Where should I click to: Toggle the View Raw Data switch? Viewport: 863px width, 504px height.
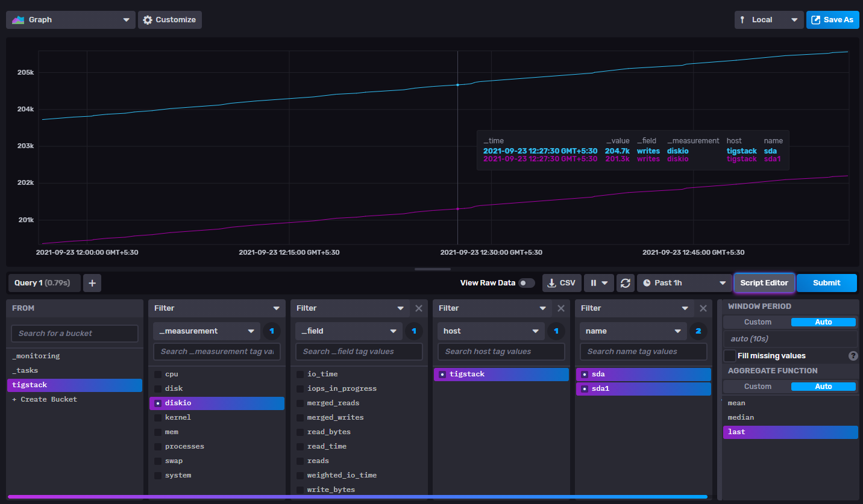point(524,282)
